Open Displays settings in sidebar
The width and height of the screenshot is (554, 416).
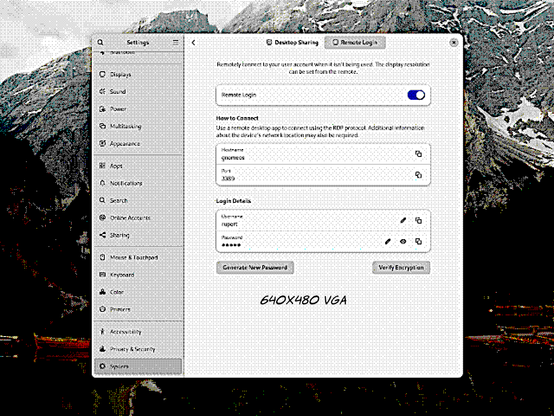[x=138, y=74]
